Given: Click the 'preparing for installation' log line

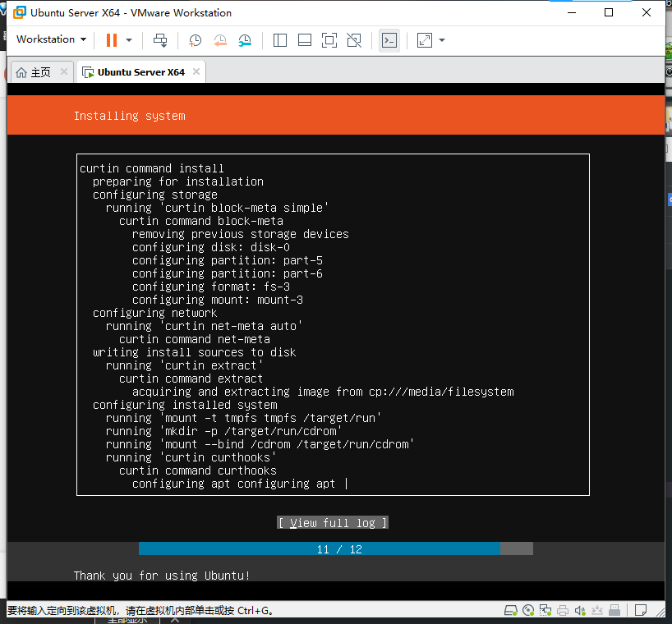Looking at the screenshot, I should 177,181.
